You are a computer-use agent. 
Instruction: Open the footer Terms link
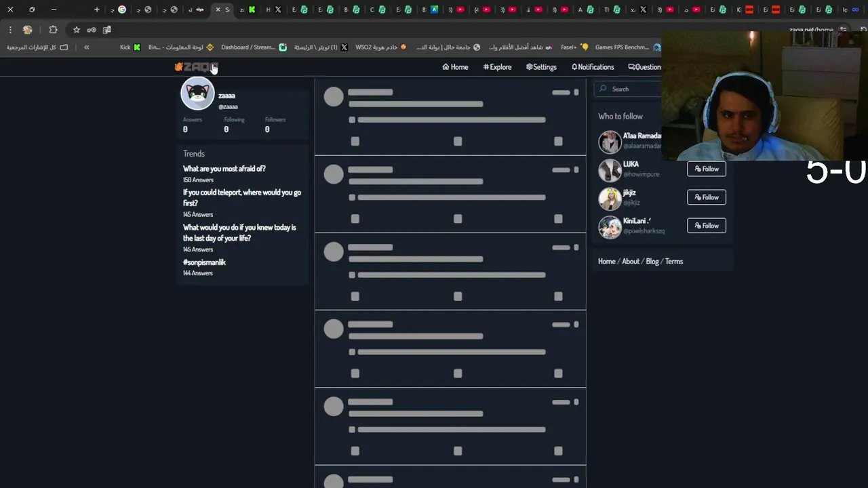point(674,262)
